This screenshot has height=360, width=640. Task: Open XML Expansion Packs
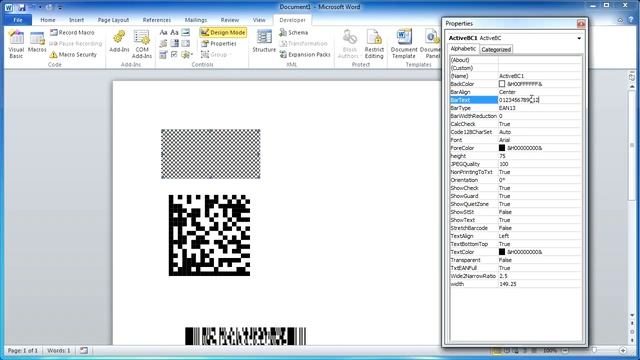tap(305, 54)
